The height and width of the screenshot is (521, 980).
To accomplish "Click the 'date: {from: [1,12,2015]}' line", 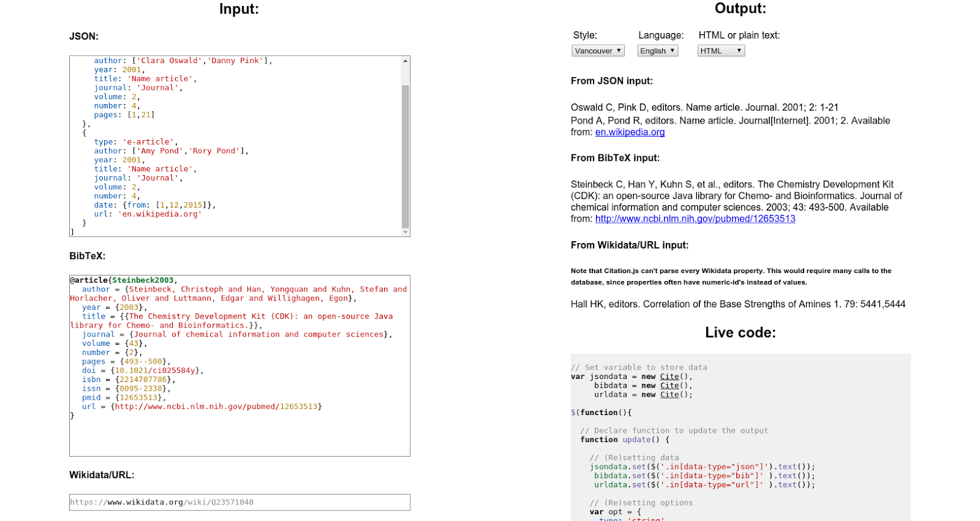I will pyautogui.click(x=155, y=205).
